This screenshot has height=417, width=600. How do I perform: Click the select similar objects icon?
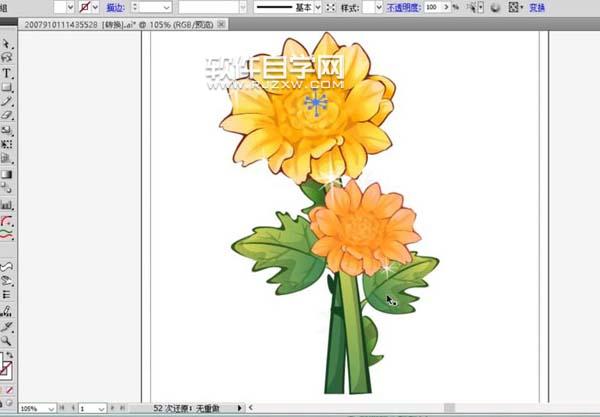(x=471, y=7)
